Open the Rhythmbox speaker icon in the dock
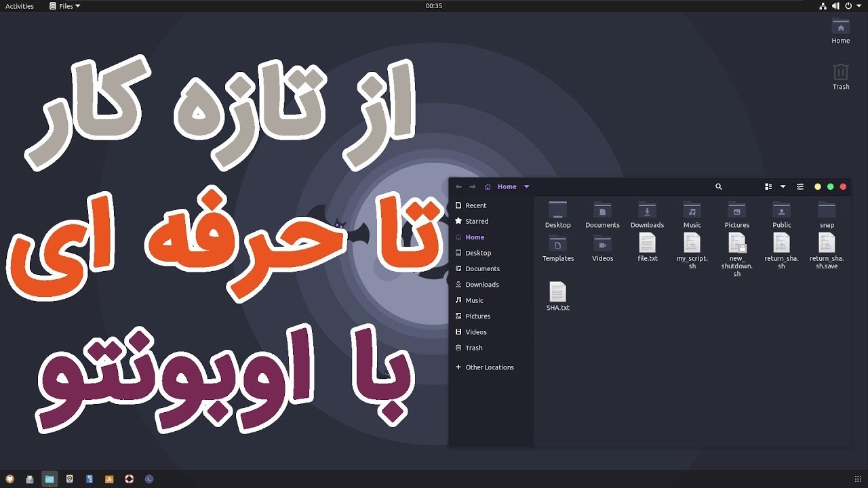Viewport: 868px width, 488px height. coord(69,479)
